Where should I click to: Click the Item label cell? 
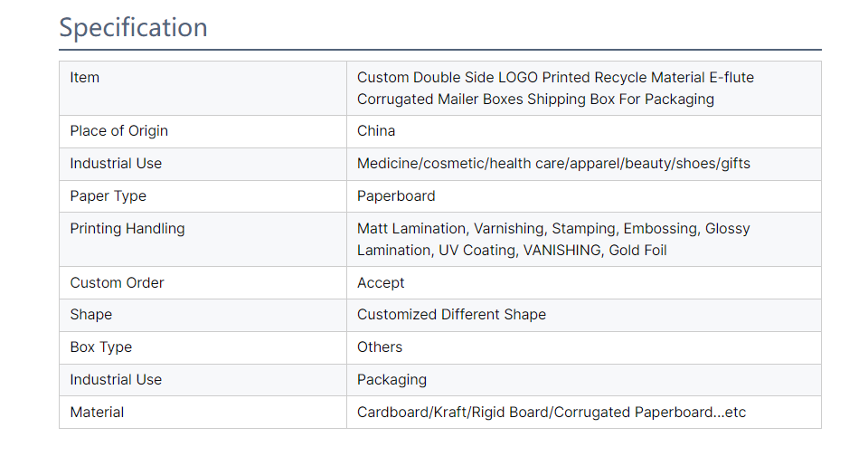(85, 78)
